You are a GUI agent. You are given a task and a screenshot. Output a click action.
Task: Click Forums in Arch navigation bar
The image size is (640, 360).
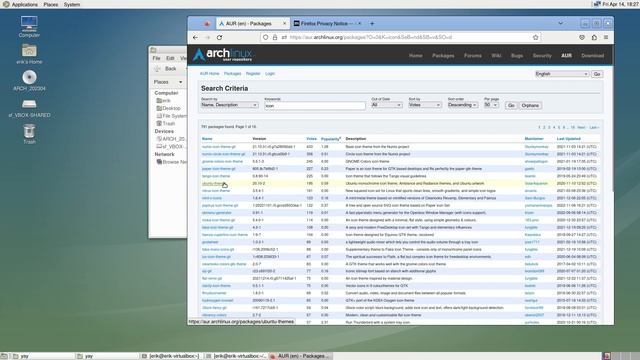(473, 56)
